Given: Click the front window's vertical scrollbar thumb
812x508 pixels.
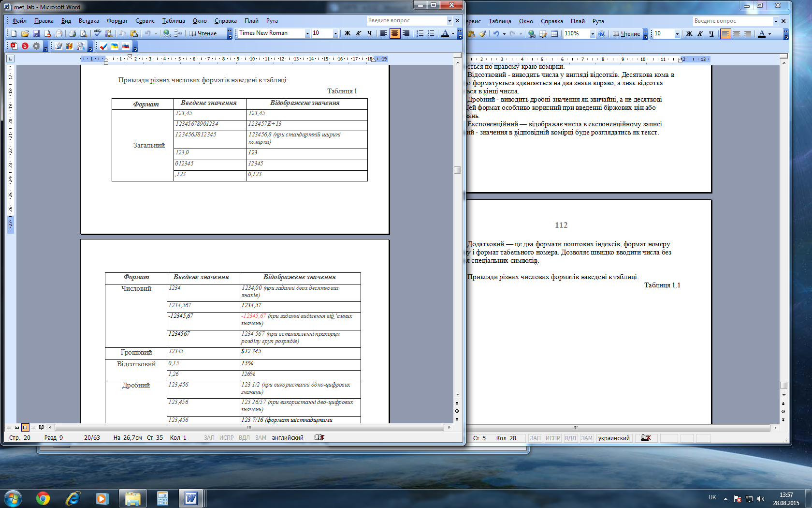Looking at the screenshot, I should (457, 170).
